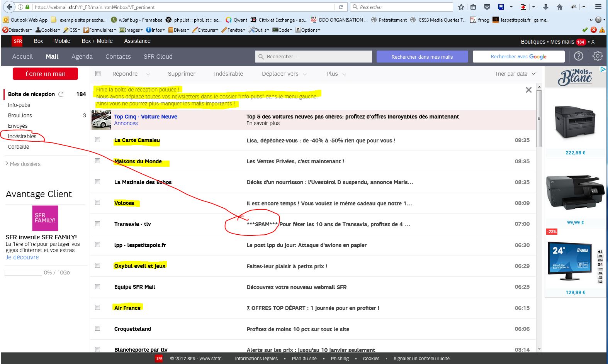608x364 pixels.
Task: Go to the browser home icon
Action: 559,7
